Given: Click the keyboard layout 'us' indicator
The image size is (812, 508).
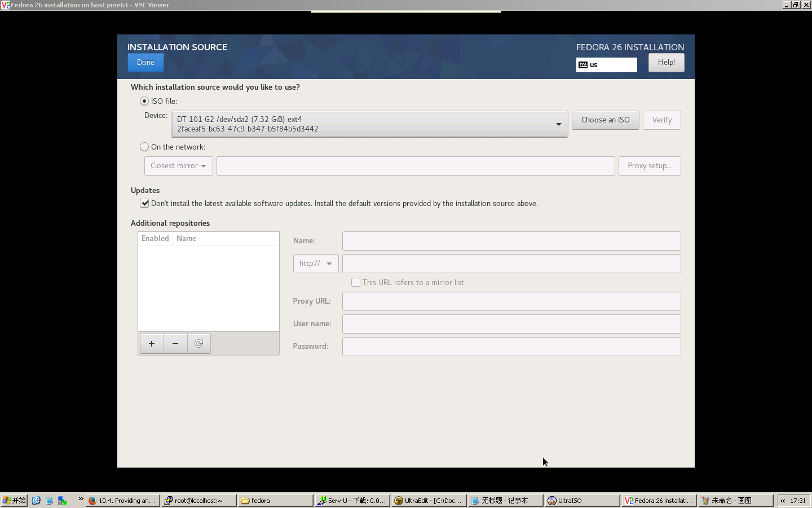Looking at the screenshot, I should 606,65.
